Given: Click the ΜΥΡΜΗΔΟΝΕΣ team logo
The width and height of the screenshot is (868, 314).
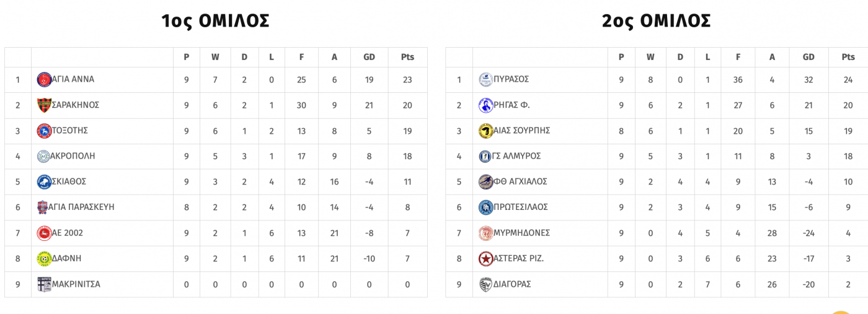Looking at the screenshot, I should [x=485, y=233].
